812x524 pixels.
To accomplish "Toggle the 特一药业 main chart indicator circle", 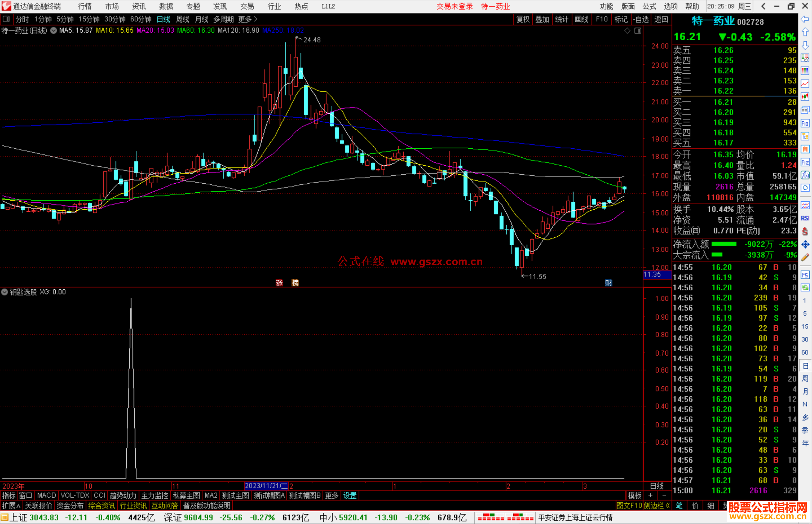I will [54, 30].
